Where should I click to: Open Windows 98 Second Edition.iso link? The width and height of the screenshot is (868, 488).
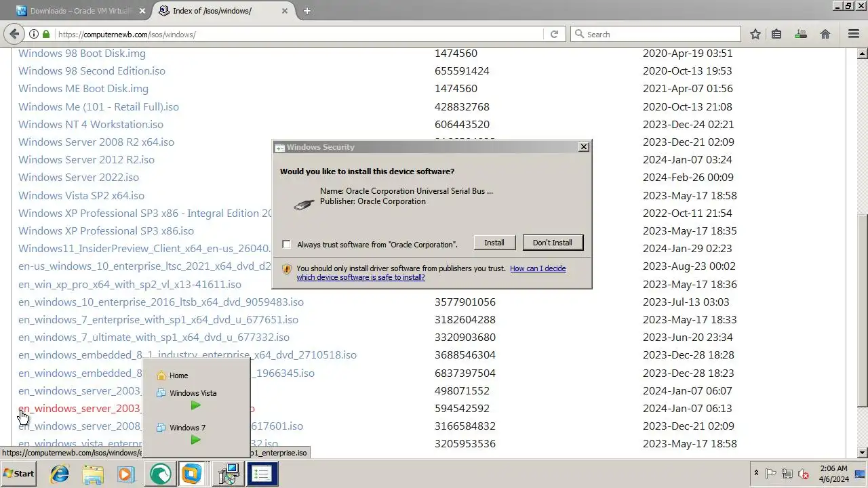pos(92,70)
